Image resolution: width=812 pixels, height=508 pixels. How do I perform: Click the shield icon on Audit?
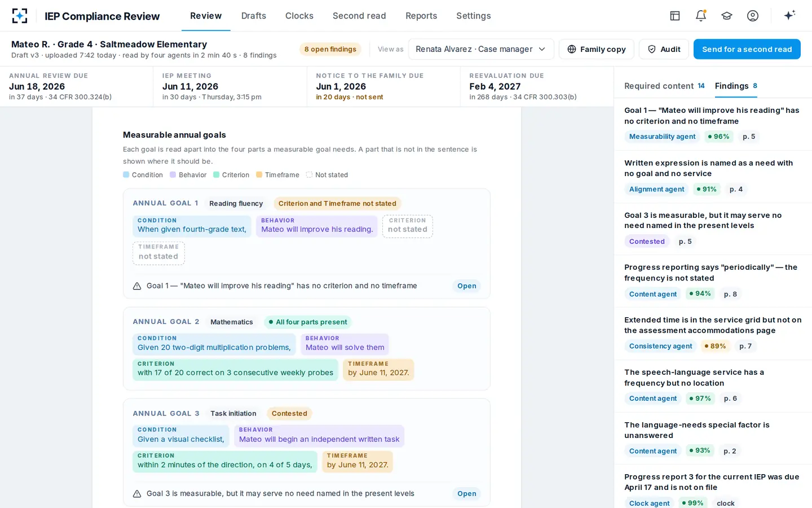[x=652, y=49]
